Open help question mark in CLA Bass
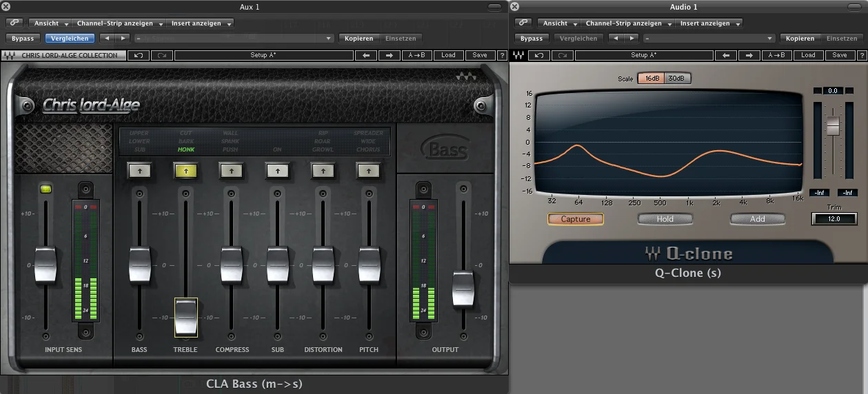This screenshot has width=868, height=394. coord(502,55)
